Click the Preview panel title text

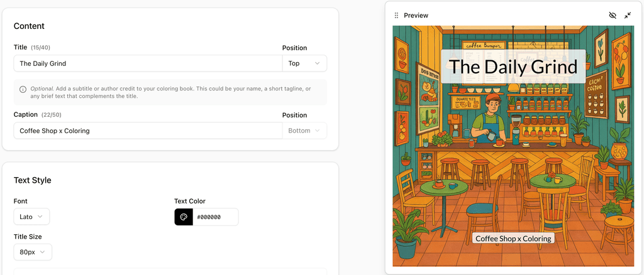click(x=416, y=15)
